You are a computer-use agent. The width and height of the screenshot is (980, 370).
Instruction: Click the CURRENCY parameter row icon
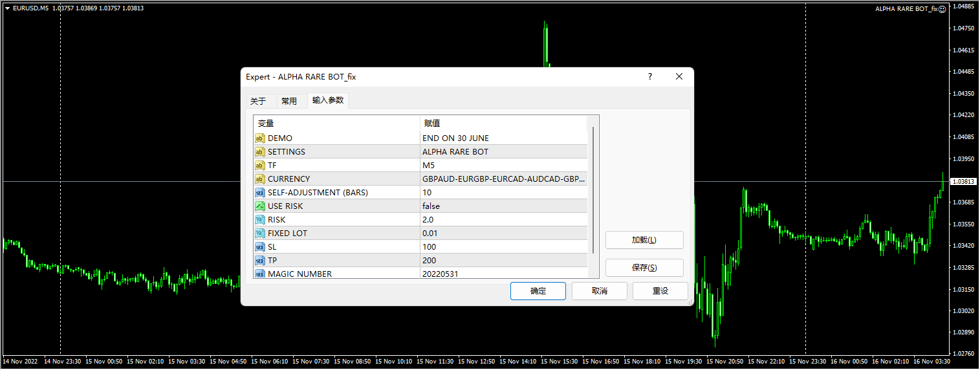(259, 179)
